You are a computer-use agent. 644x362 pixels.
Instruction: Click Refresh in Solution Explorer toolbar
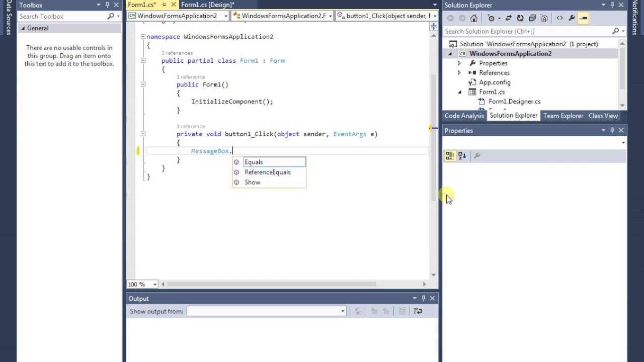pos(520,18)
